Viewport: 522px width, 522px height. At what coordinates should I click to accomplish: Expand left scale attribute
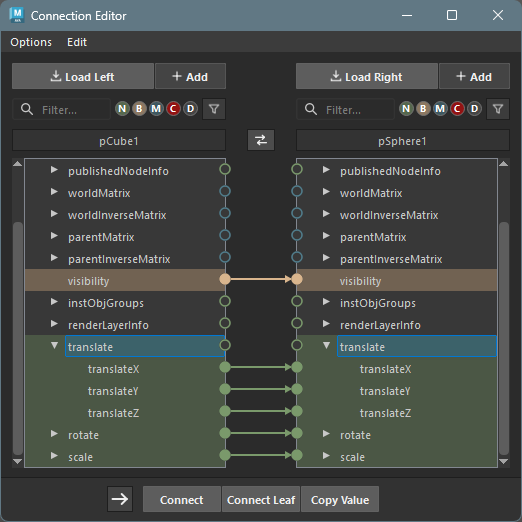pyautogui.click(x=54, y=456)
